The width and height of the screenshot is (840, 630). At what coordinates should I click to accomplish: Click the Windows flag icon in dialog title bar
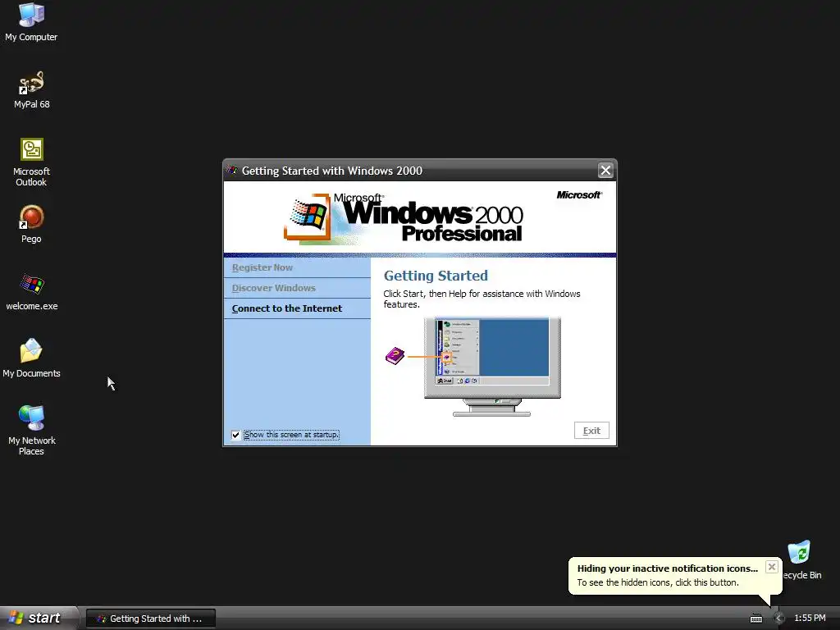coord(232,171)
